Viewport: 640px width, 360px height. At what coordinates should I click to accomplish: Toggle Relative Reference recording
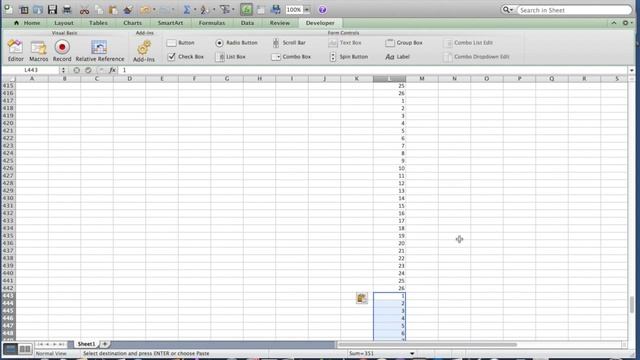point(100,51)
